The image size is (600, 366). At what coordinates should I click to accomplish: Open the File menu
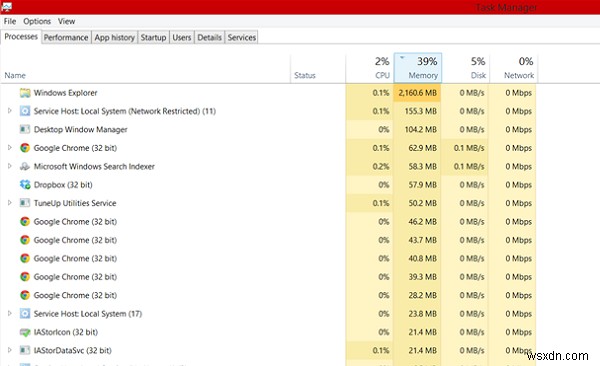click(10, 21)
